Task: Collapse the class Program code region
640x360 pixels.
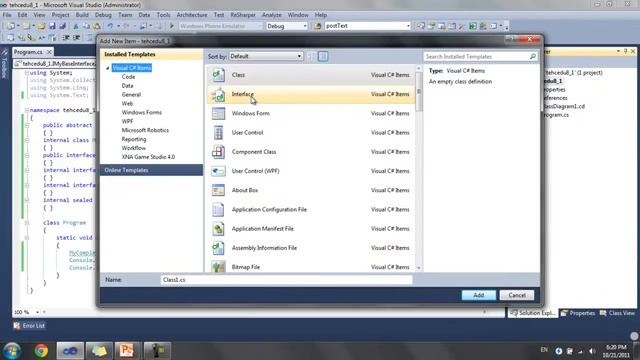Action: tap(27, 223)
